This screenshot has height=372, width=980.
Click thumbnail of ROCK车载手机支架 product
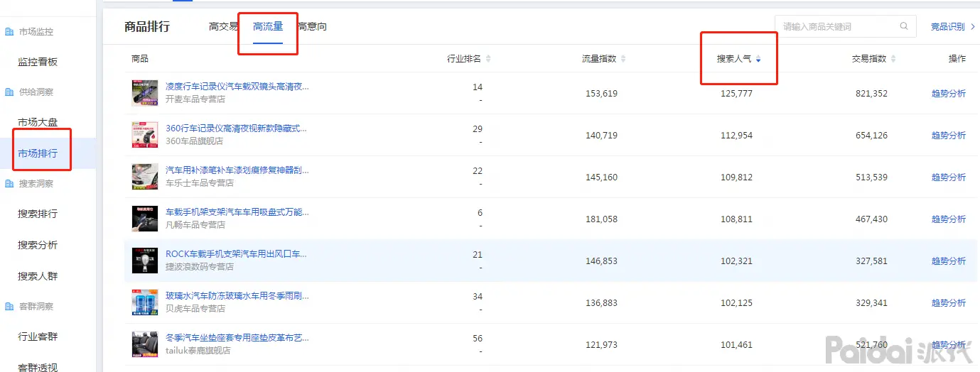click(x=145, y=261)
